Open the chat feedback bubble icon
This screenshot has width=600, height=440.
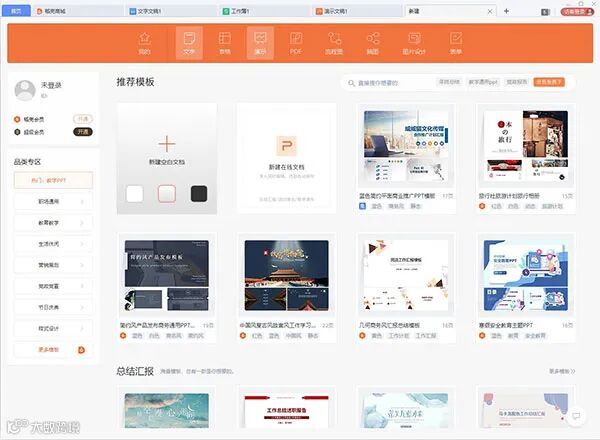pos(576,416)
